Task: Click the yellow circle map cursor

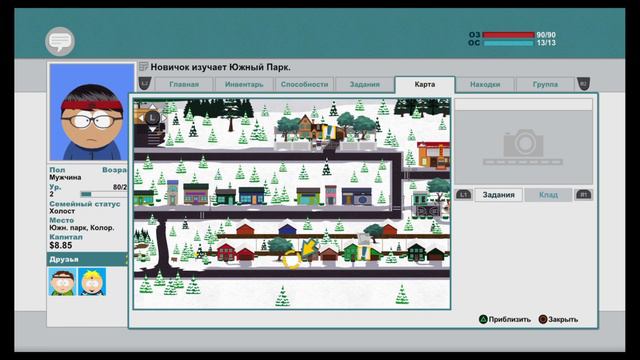Action: (x=292, y=260)
